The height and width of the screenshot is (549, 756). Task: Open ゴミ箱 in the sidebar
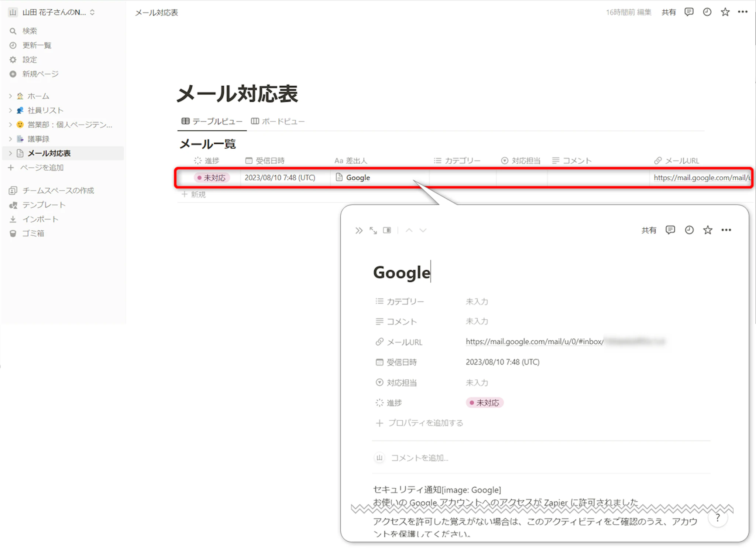click(x=33, y=233)
